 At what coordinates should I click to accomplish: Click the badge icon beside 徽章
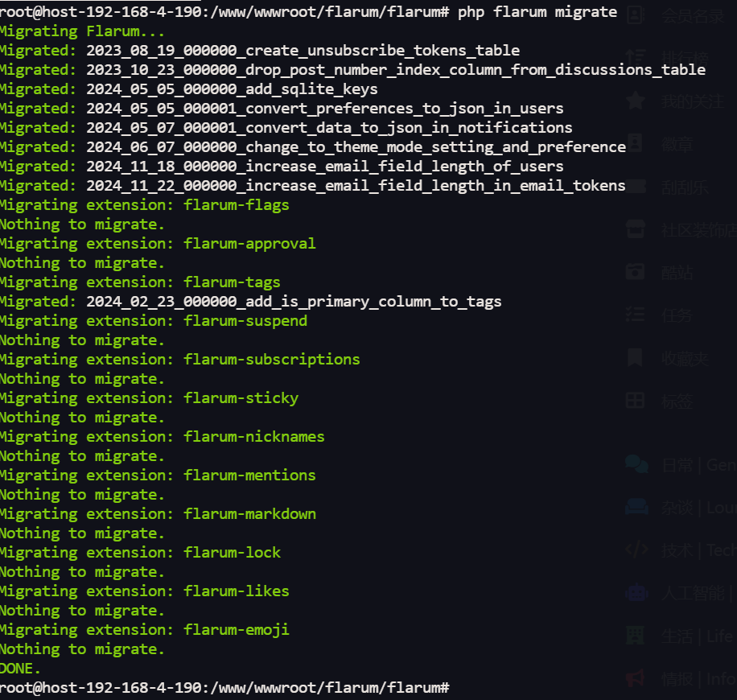point(635,143)
